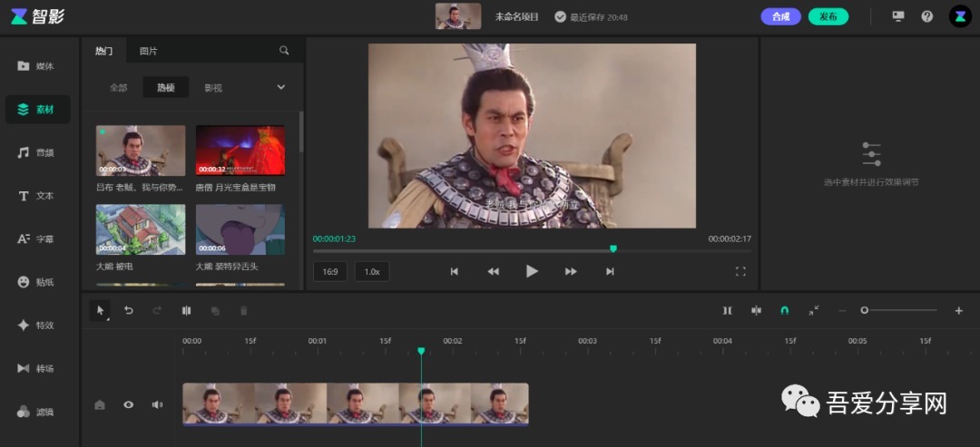Image resolution: width=980 pixels, height=447 pixels.
Task: Click the undo arrow in timeline toolbar
Action: 129,311
